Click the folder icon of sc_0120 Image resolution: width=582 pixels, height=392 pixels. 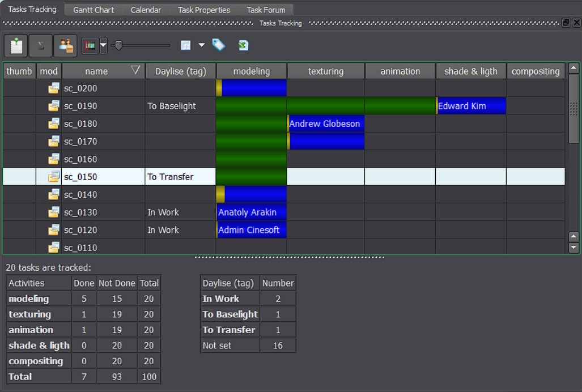click(53, 230)
